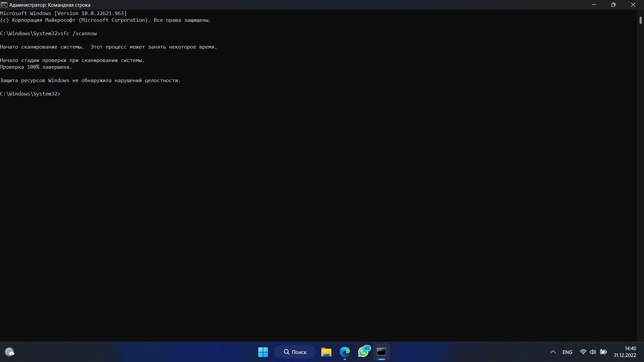
Task: Open the Windows Start menu
Action: point(263,352)
